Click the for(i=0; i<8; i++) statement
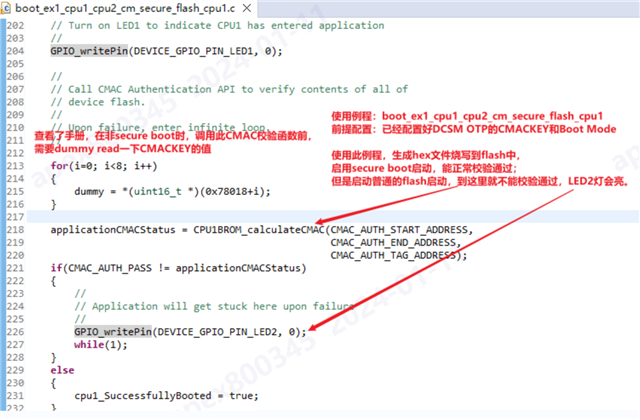640x420 pixels. (104, 166)
